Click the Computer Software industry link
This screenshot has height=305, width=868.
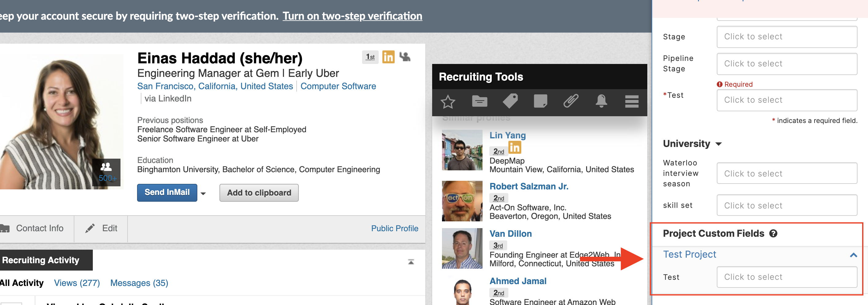338,86
